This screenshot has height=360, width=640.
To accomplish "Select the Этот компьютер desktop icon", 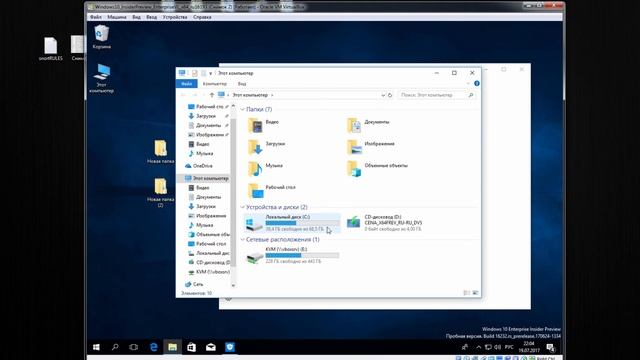I will 101,78.
